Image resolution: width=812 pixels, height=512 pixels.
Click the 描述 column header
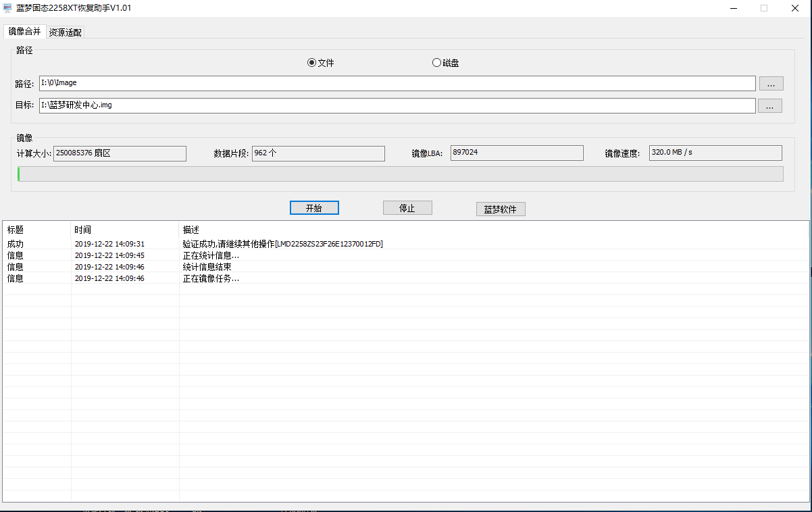[493, 230]
